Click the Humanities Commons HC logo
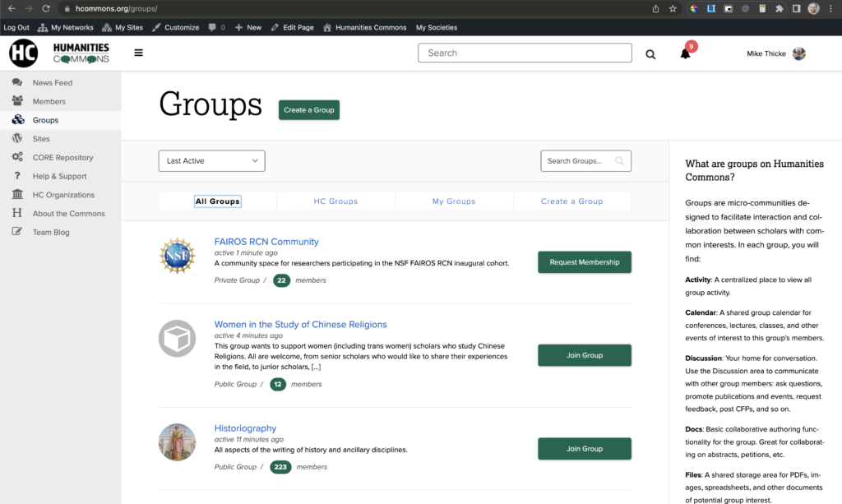 (23, 53)
